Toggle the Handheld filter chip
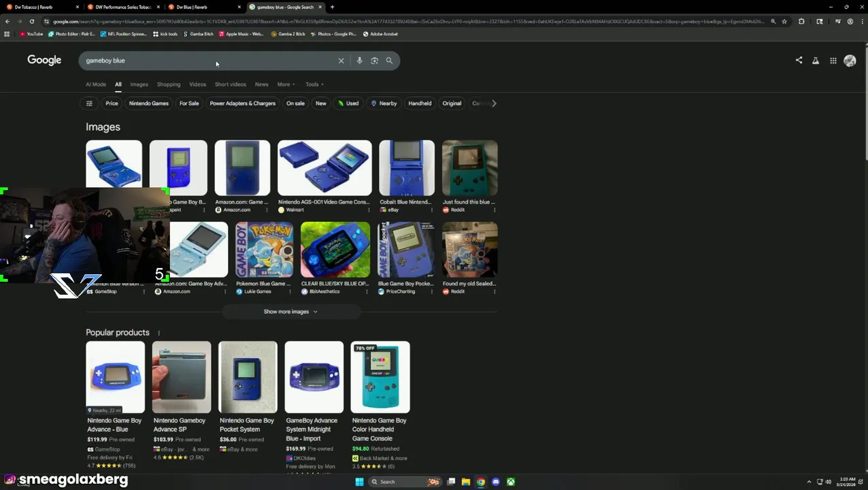This screenshot has height=490, width=868. point(420,103)
